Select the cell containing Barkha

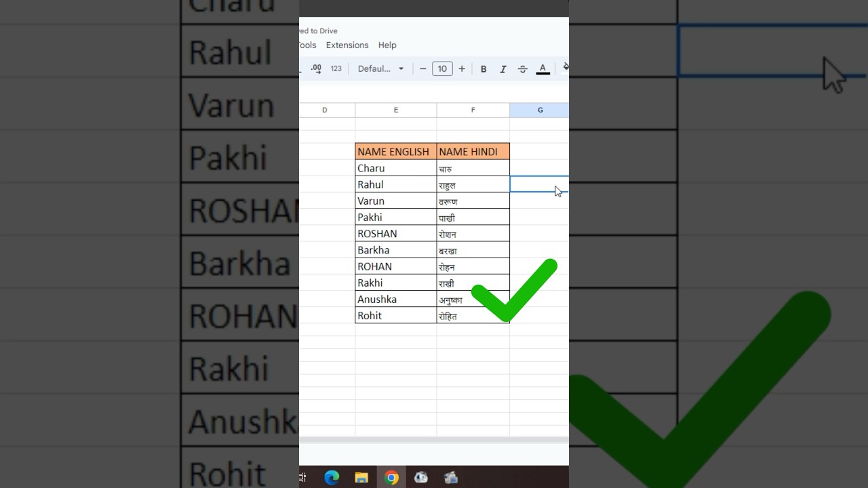tap(396, 250)
